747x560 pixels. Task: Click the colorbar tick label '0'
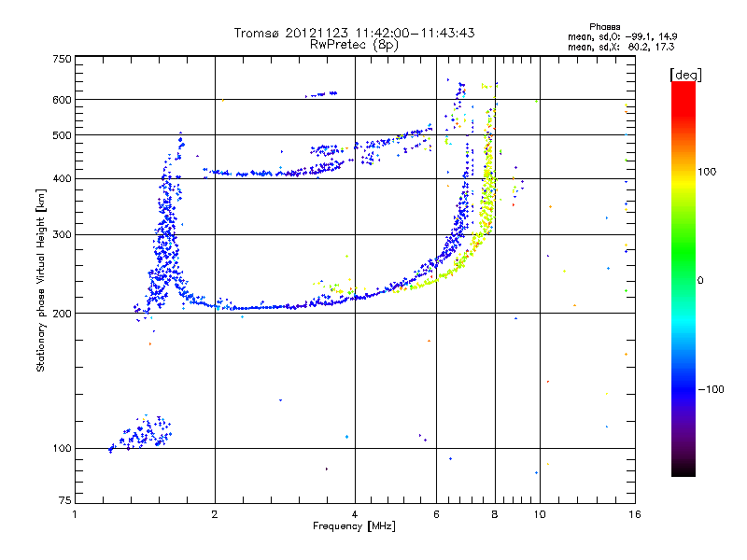pyautogui.click(x=700, y=281)
